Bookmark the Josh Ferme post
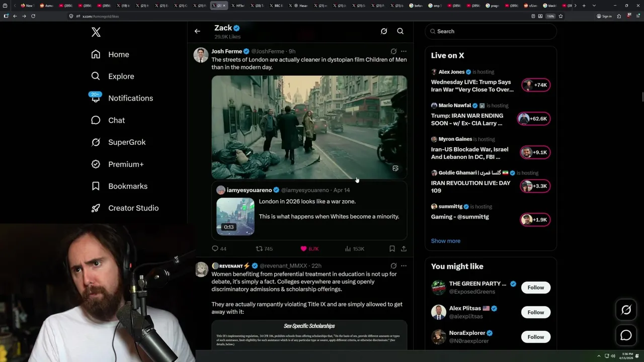The height and width of the screenshot is (362, 644). click(x=392, y=248)
